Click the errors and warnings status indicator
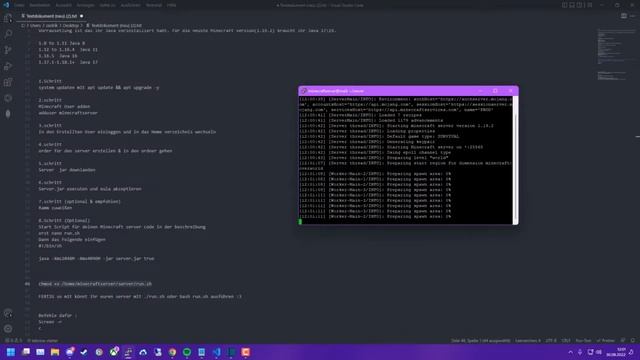The width and height of the screenshot is (640, 360). coord(14,340)
